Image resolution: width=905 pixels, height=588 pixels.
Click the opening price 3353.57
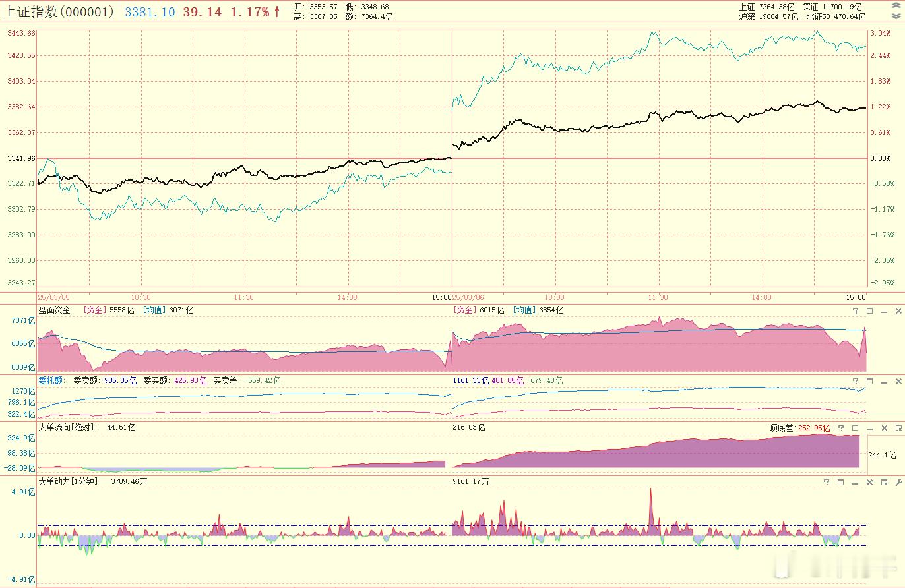click(323, 7)
